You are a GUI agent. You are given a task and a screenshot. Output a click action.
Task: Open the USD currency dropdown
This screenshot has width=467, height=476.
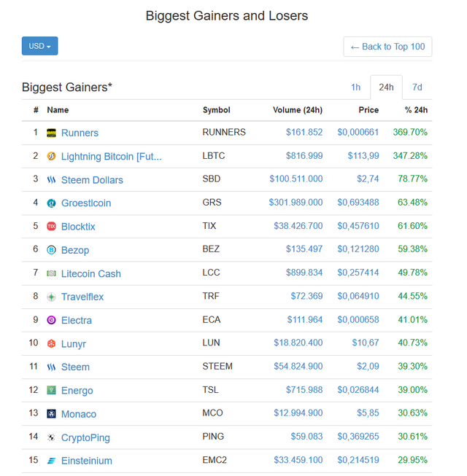[x=40, y=46]
